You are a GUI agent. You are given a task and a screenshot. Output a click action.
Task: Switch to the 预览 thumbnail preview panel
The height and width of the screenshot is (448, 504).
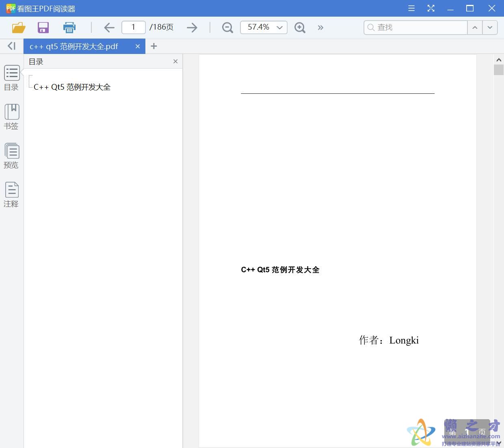click(11, 155)
